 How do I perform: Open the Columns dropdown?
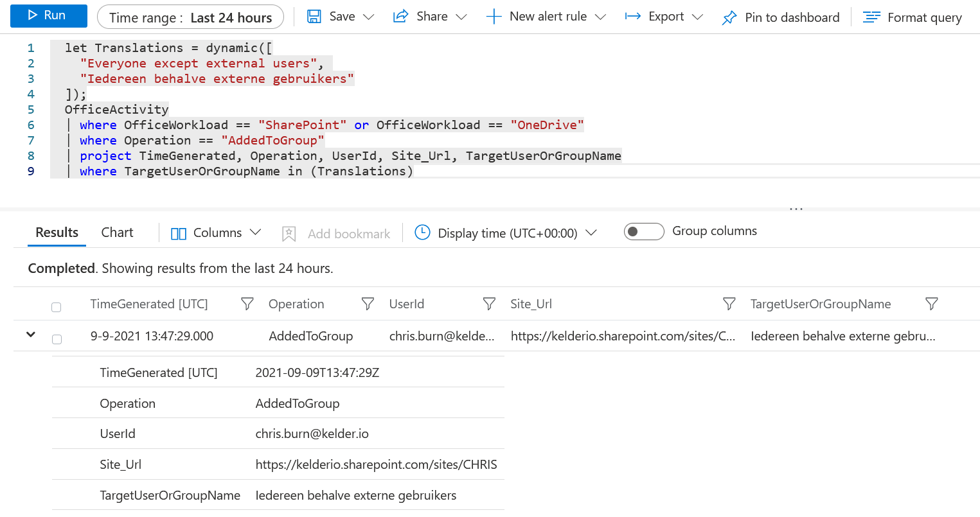coord(216,233)
